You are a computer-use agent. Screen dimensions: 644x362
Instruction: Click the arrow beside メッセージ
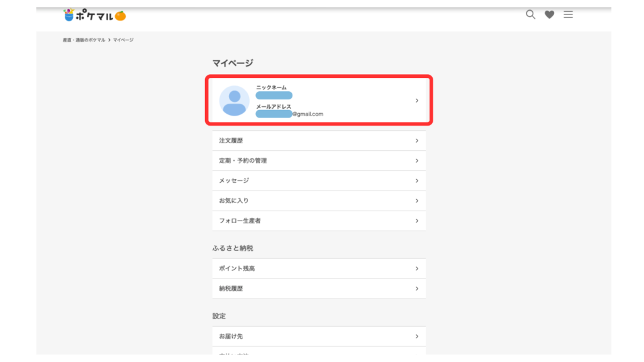tap(417, 181)
